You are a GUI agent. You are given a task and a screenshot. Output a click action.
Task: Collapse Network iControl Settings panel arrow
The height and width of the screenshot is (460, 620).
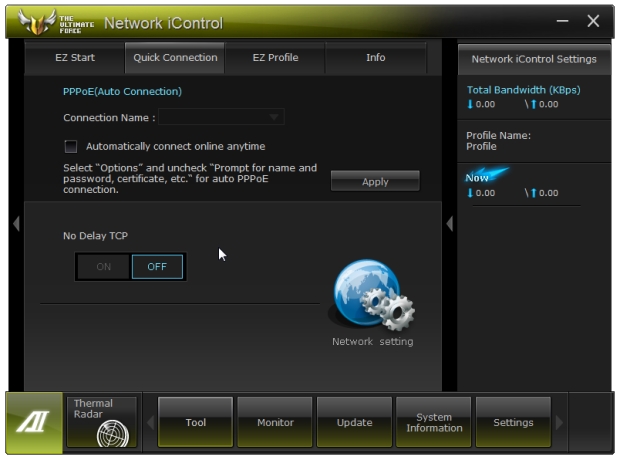(x=450, y=224)
